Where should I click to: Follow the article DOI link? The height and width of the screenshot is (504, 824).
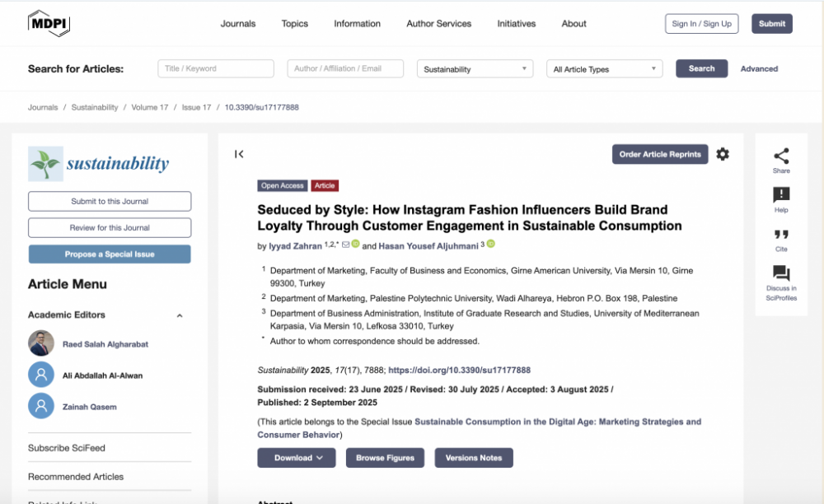(459, 371)
